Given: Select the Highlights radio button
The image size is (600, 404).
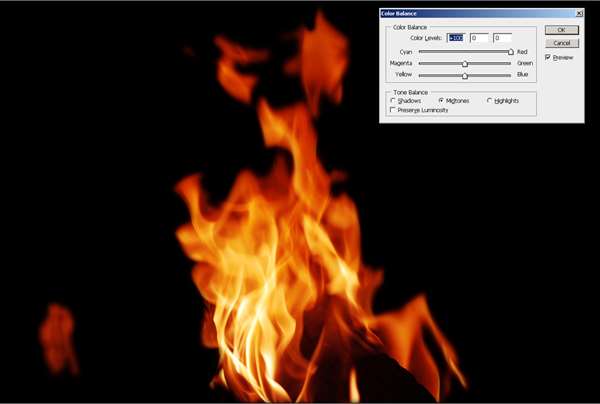Looking at the screenshot, I should (489, 101).
